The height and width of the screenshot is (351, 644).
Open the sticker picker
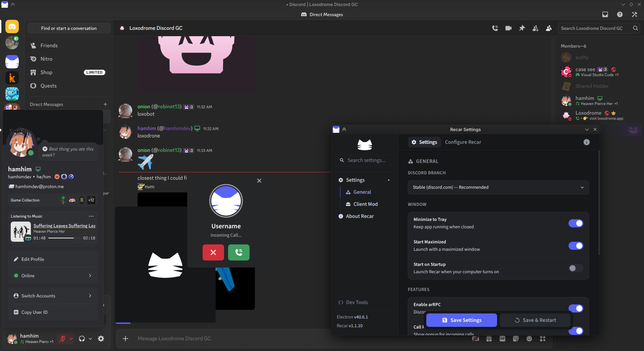[516, 339]
